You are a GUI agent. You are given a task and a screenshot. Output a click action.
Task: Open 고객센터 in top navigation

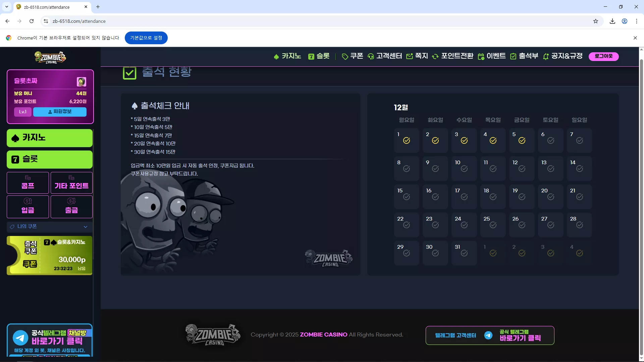[x=385, y=56]
